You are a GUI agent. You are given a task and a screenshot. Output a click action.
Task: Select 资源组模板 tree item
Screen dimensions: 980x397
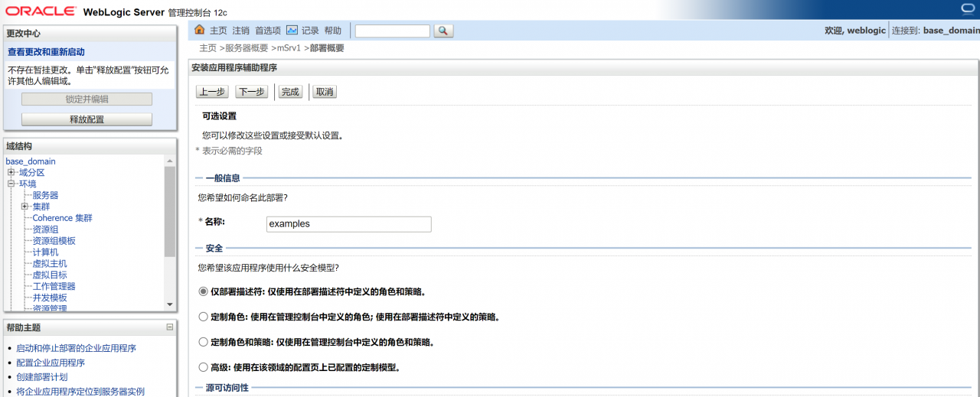pyautogui.click(x=54, y=241)
